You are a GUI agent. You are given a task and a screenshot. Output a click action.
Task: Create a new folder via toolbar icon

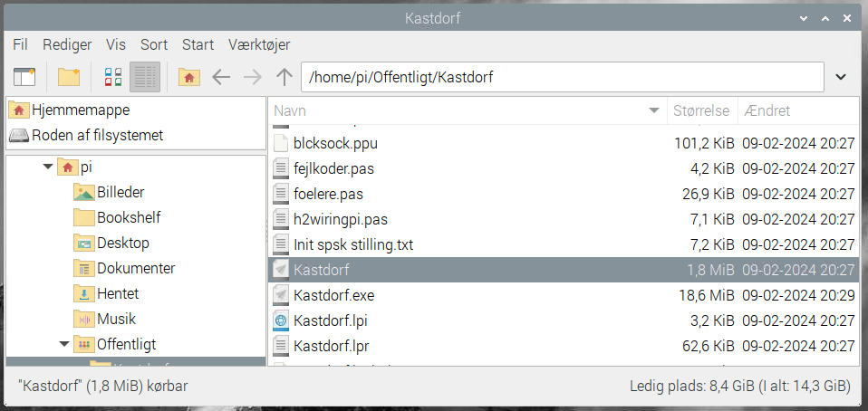click(x=69, y=77)
